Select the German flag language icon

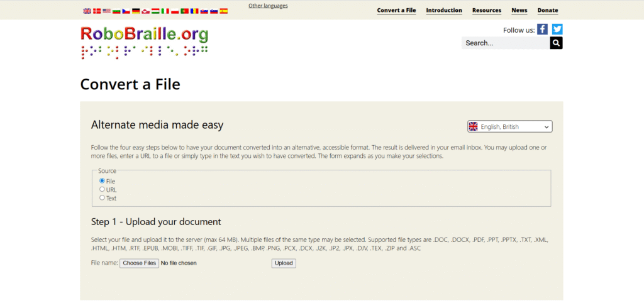click(136, 11)
